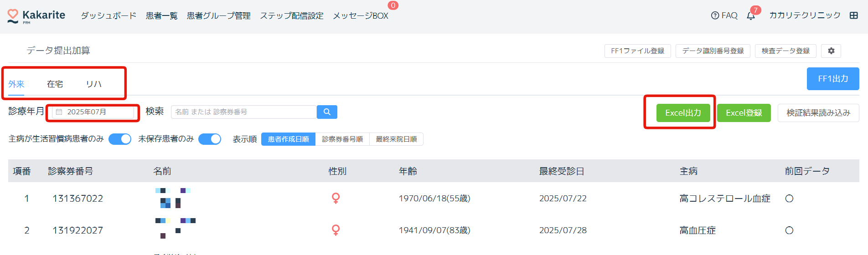This screenshot has height=255, width=868.
Task: Click the calendar icon in date field
Action: pos(59,112)
